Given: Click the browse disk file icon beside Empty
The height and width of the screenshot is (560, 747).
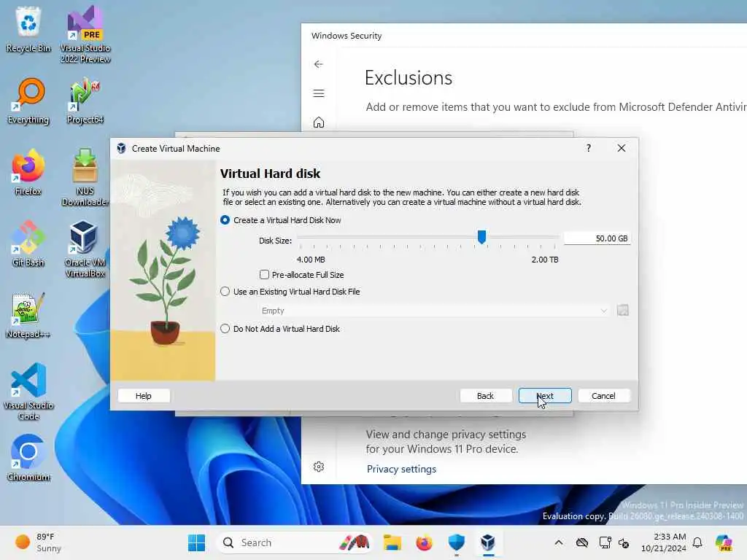Looking at the screenshot, I should coord(623,311).
